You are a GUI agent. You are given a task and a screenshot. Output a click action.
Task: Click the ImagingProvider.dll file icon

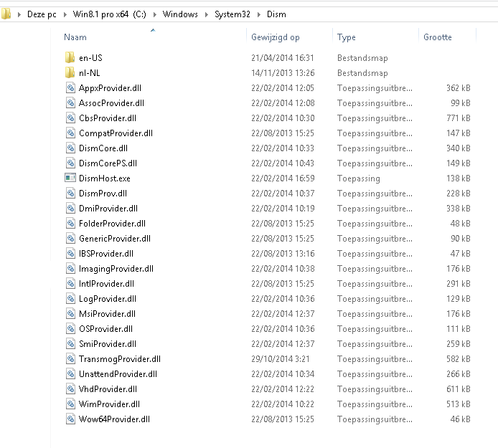coord(70,268)
